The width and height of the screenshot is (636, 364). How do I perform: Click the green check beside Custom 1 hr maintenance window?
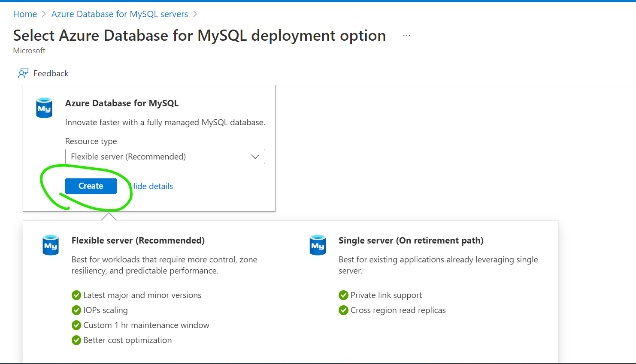tap(76, 325)
